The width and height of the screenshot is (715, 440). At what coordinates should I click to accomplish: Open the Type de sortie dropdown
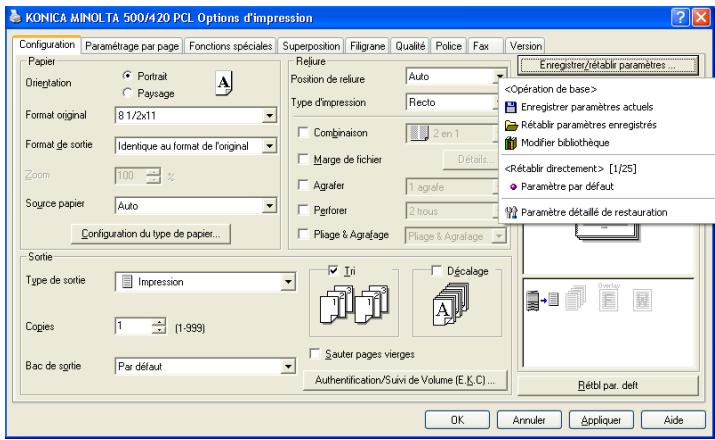point(288,282)
